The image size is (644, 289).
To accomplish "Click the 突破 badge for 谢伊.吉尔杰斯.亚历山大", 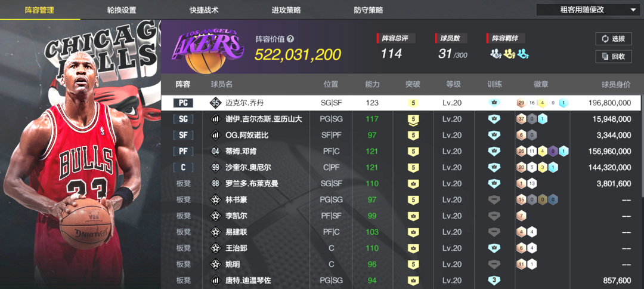I will pos(413,119).
